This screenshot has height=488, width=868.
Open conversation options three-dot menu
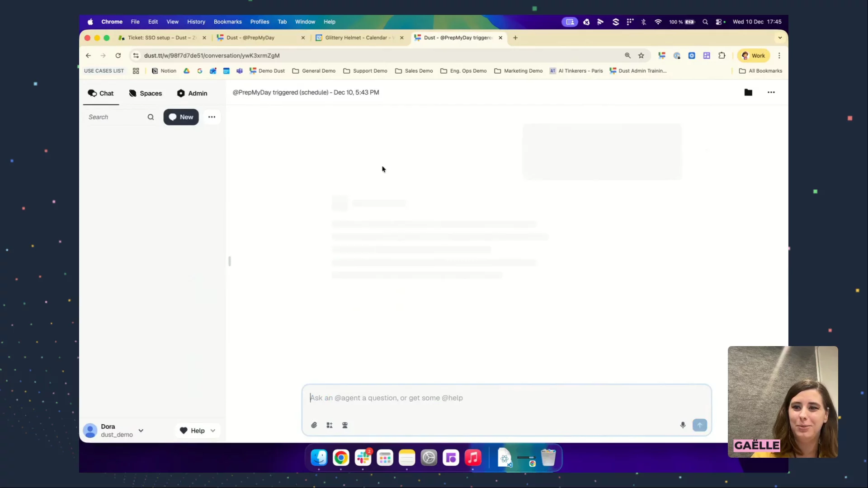[771, 92]
